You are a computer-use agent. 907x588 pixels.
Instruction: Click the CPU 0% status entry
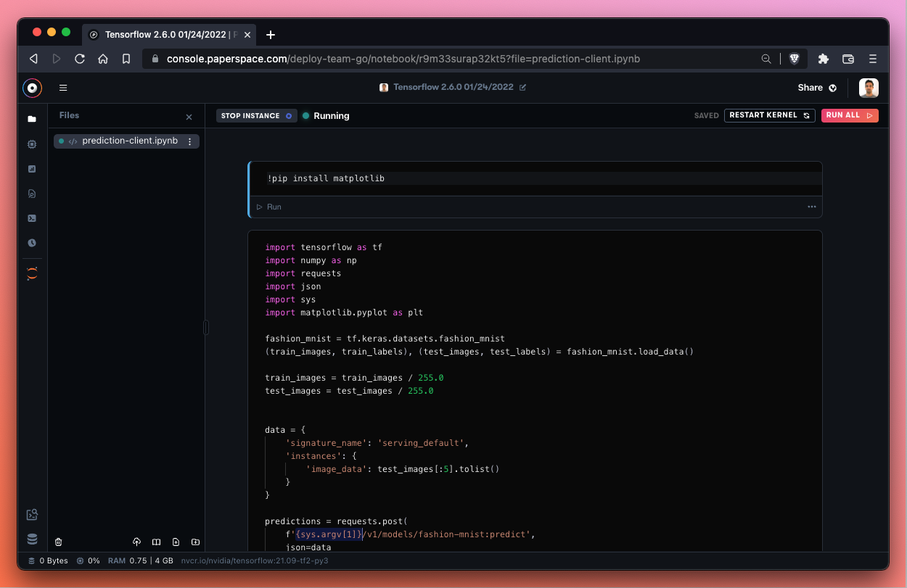tap(88, 560)
